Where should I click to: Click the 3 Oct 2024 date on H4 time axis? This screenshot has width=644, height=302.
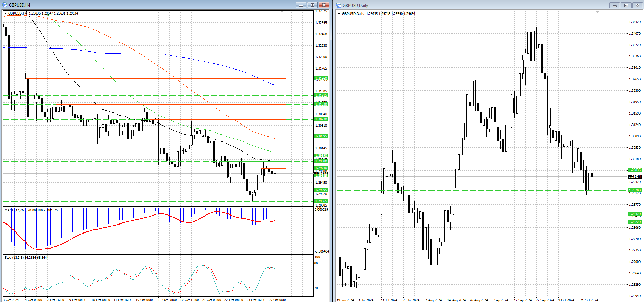click(11, 300)
